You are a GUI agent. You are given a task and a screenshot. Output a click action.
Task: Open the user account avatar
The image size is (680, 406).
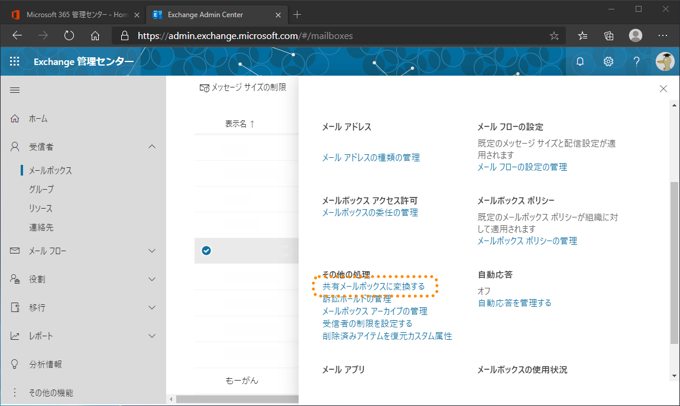pos(664,62)
